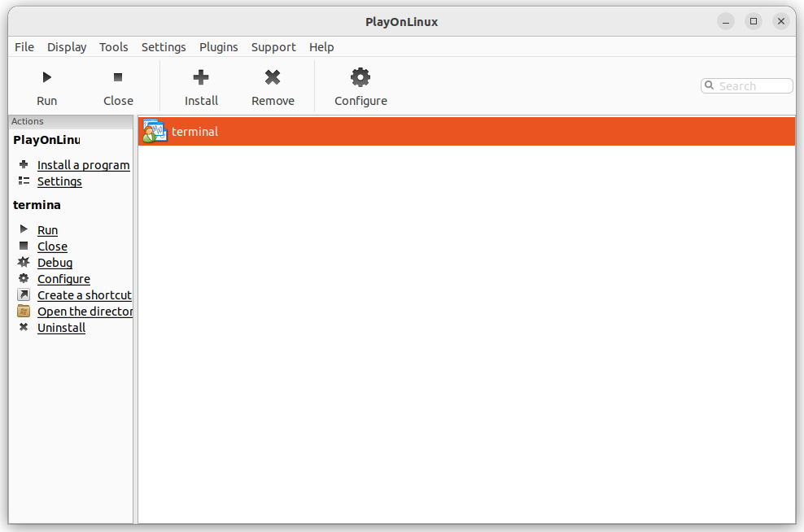Click the Install plus icon in toolbar
The image size is (804, 532).
pos(201,77)
